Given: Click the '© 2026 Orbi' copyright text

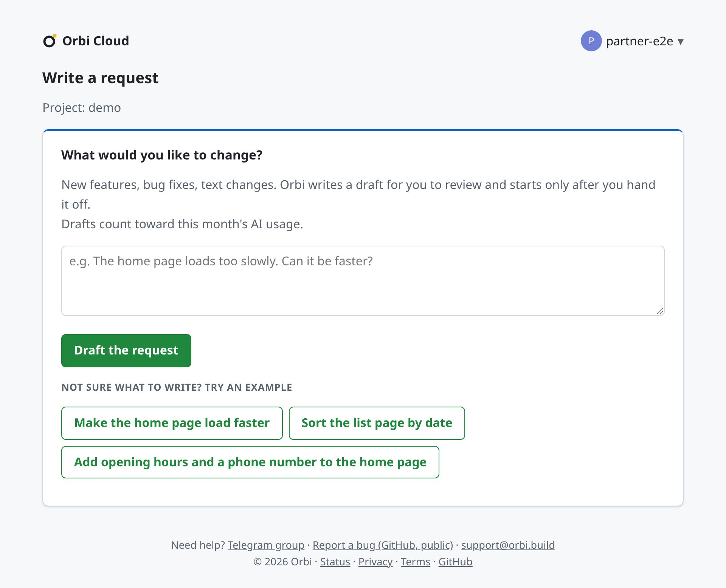Looking at the screenshot, I should (282, 562).
